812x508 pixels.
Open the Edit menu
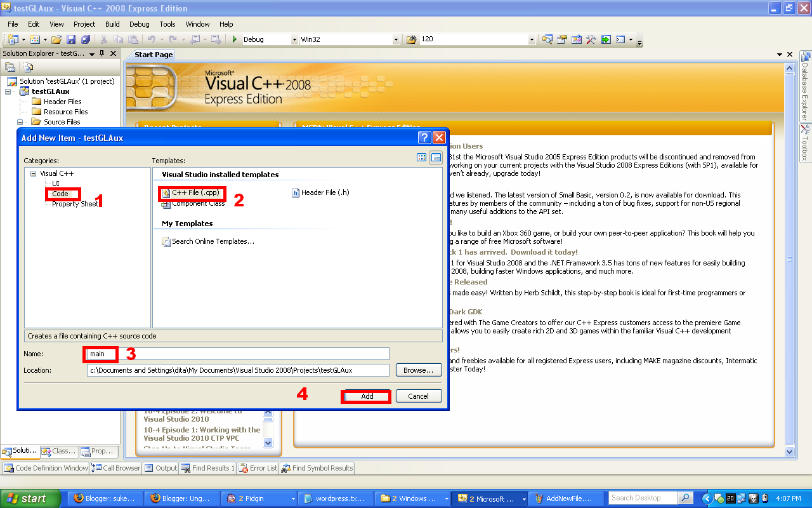[x=34, y=24]
